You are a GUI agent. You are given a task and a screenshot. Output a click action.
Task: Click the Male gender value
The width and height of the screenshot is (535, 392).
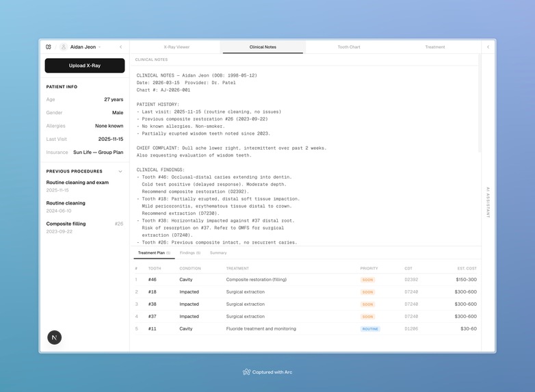pos(118,113)
